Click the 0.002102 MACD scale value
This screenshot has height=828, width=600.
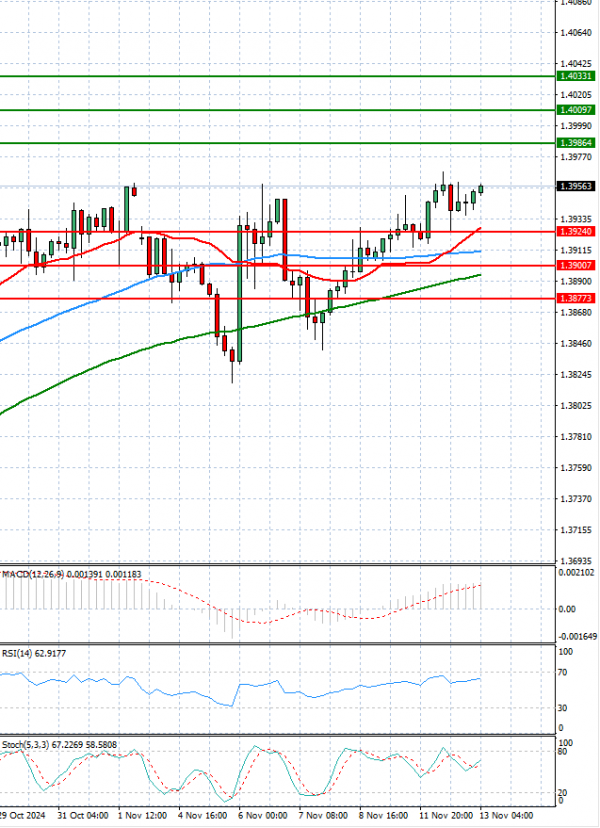575,574
